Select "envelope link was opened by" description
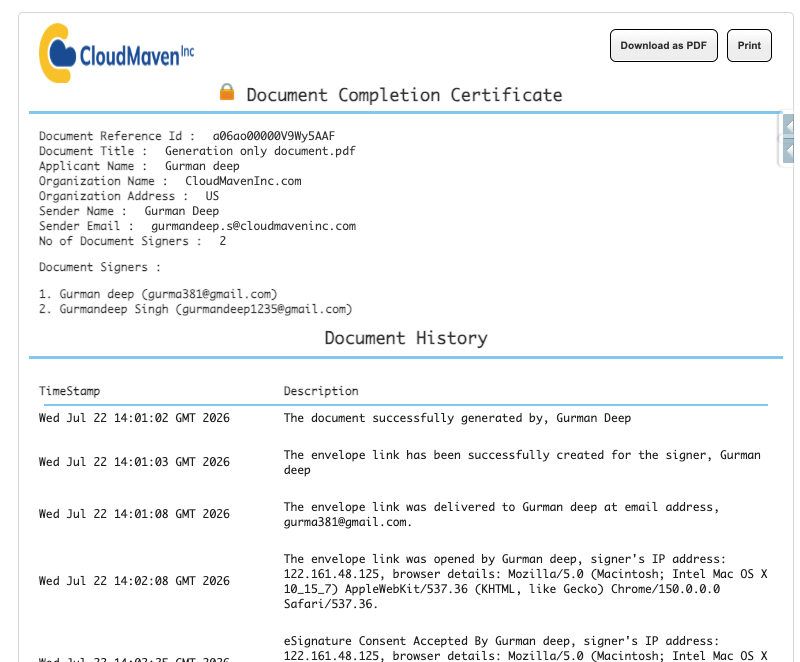The image size is (800, 662). coord(526,581)
